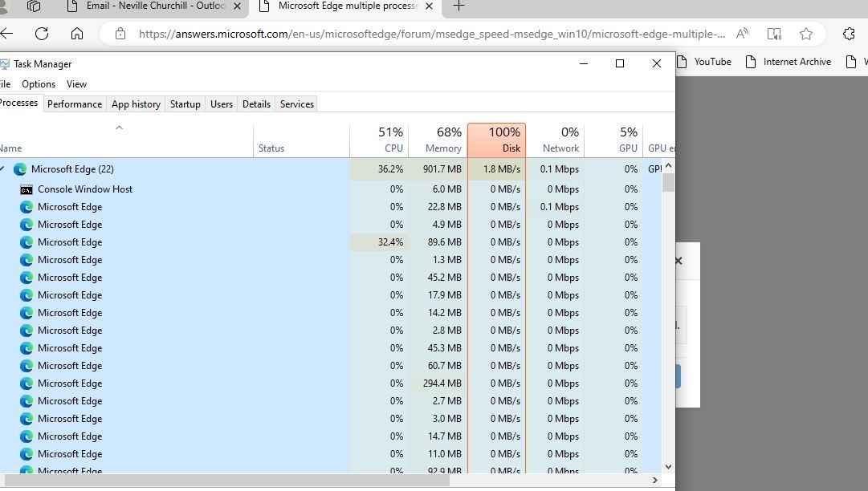Minimize the Task Manager window
Screen dimensions: 868x491
[584, 63]
